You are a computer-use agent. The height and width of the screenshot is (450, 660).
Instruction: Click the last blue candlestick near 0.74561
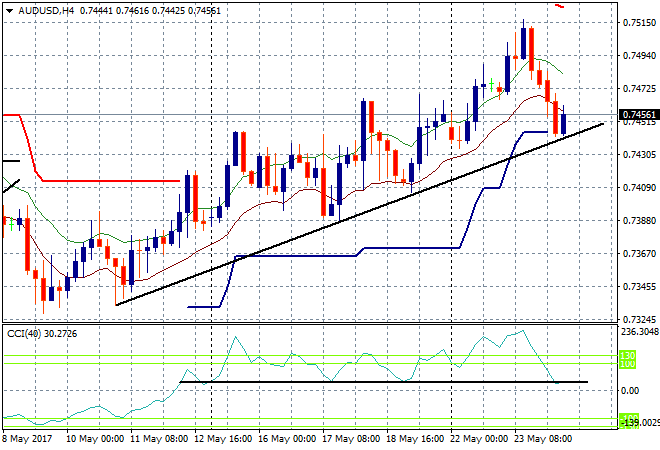[564, 123]
